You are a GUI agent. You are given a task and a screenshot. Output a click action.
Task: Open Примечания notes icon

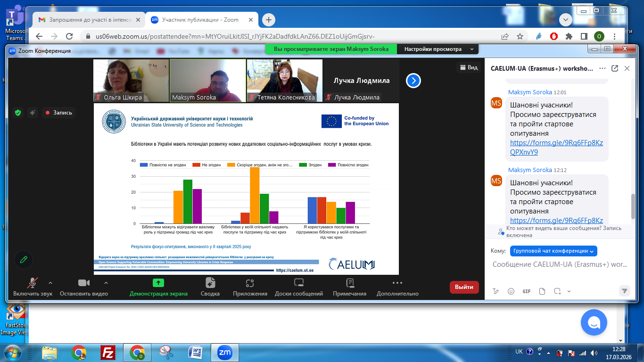point(349,283)
